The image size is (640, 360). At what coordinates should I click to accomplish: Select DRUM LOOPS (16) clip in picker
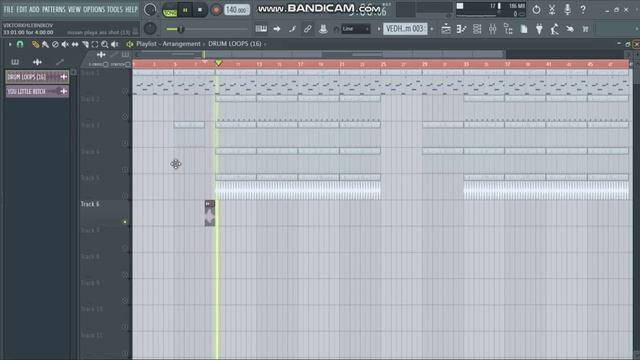click(x=37, y=77)
